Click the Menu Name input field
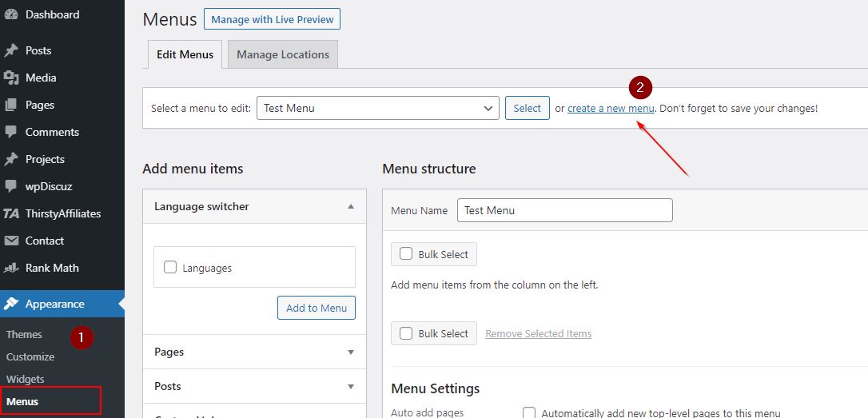This screenshot has width=868, height=418. (564, 210)
